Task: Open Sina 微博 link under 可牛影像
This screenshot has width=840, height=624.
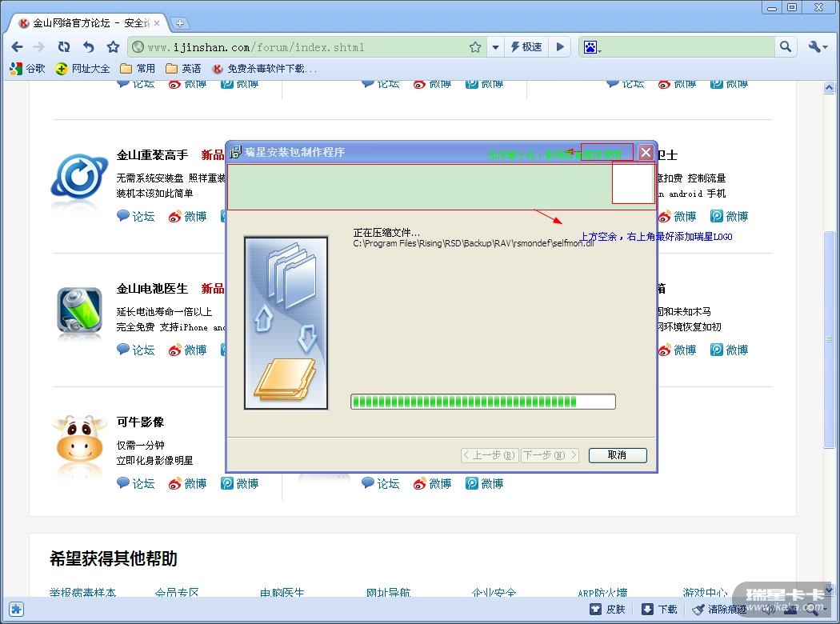Action: pos(187,483)
